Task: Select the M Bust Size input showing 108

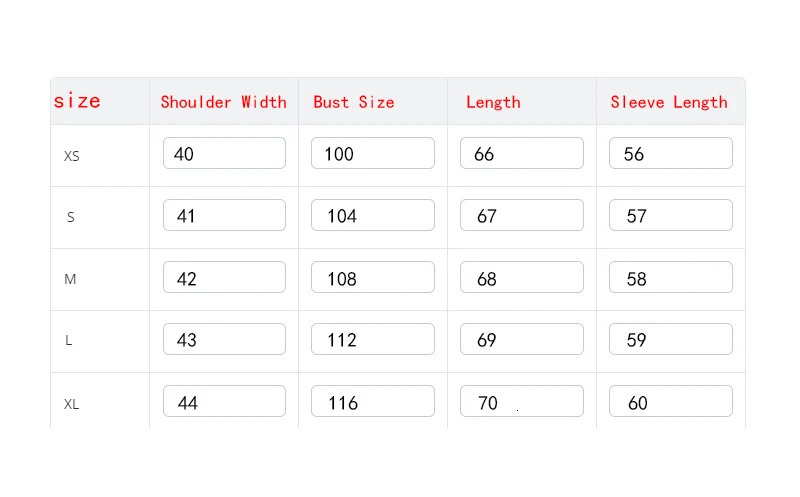Action: tap(373, 277)
